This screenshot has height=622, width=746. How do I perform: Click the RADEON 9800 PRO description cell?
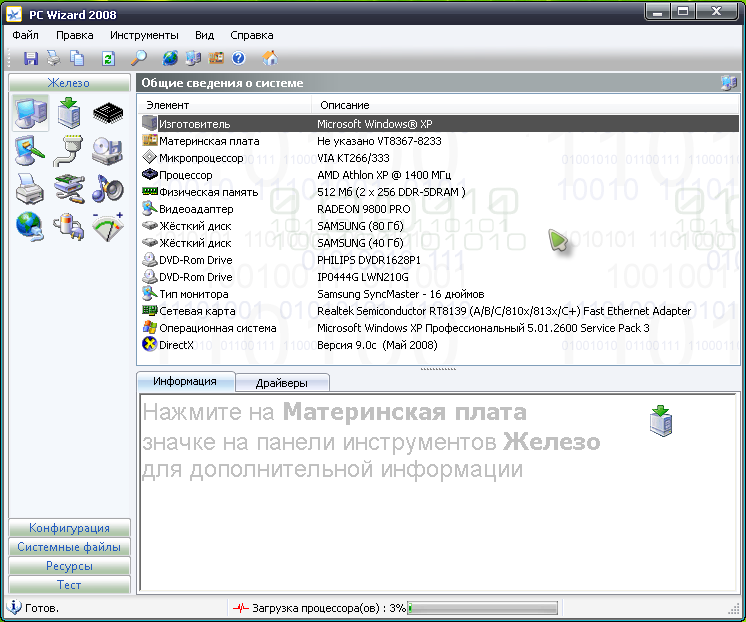pyautogui.click(x=363, y=209)
